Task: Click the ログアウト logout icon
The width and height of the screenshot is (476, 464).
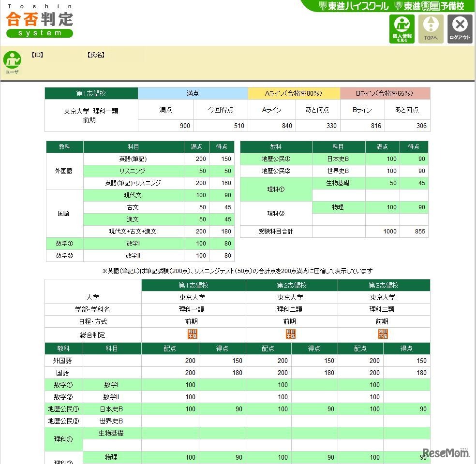Action: click(x=460, y=28)
